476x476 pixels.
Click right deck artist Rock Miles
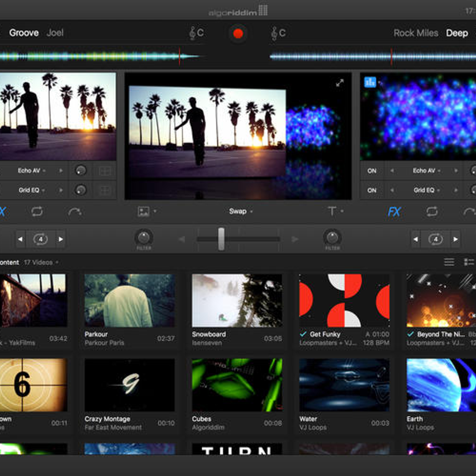(416, 33)
